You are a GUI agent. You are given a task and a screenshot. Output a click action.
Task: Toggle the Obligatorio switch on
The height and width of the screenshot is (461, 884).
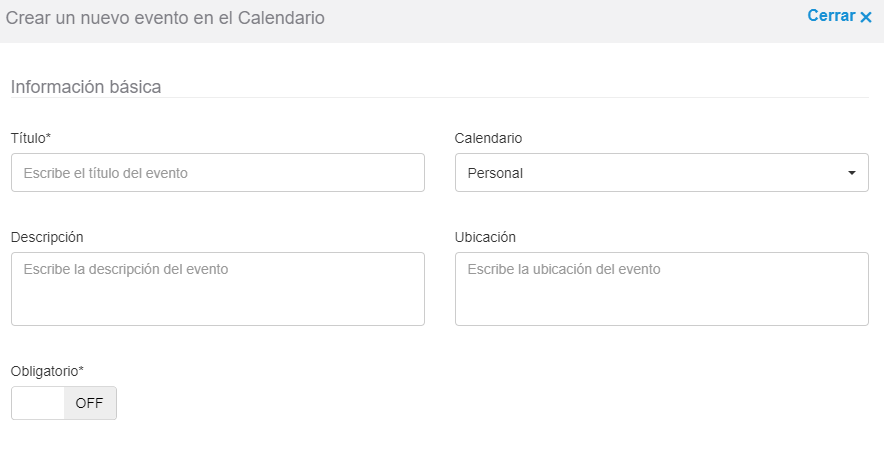click(64, 403)
